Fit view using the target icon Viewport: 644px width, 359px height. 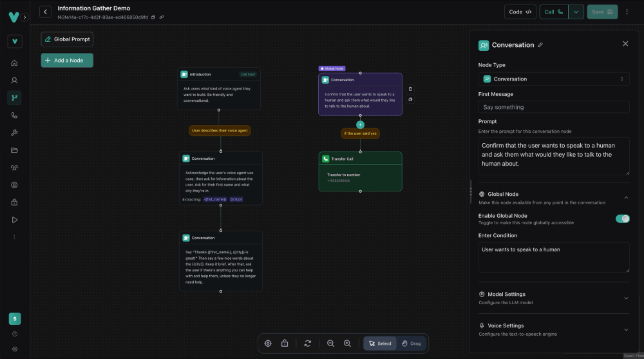click(x=268, y=344)
